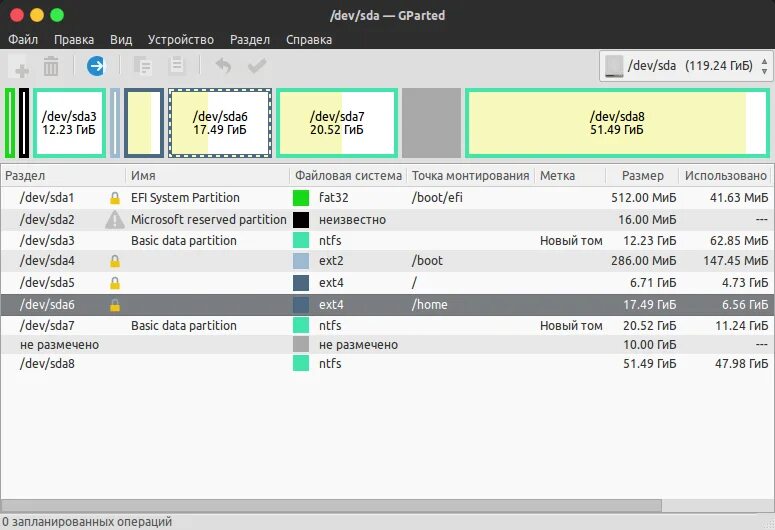Screen dimensions: 775x530
Task: Select /dev/sda8 block in the disk map
Action: pyautogui.click(x=617, y=123)
